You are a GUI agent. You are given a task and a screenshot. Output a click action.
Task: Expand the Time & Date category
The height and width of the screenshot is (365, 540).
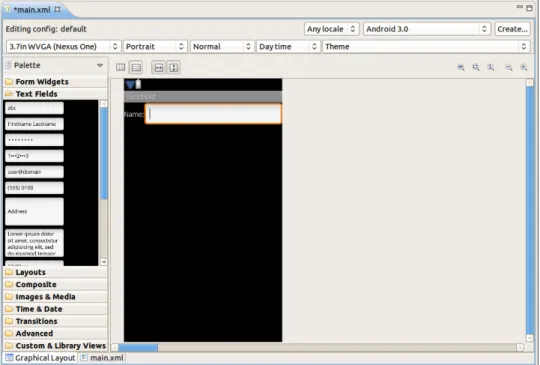(55, 309)
